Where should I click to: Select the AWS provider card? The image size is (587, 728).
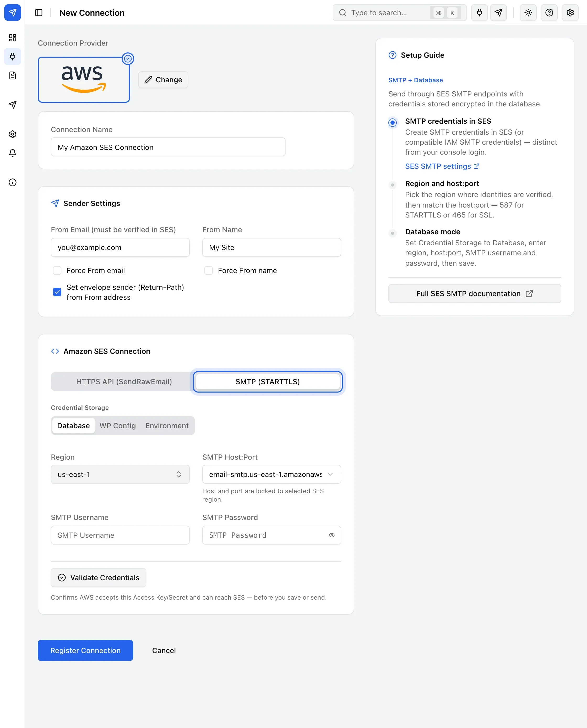84,80
